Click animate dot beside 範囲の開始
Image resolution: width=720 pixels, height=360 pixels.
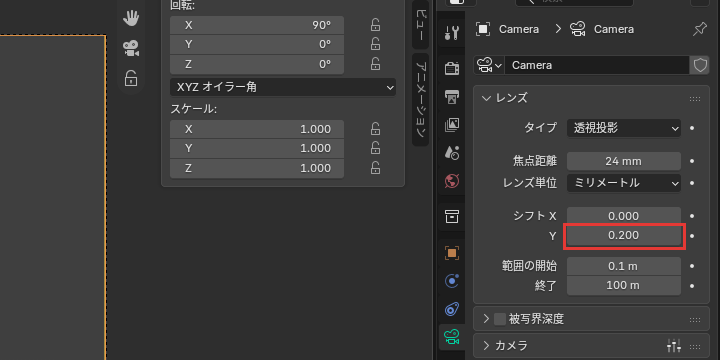coord(692,266)
